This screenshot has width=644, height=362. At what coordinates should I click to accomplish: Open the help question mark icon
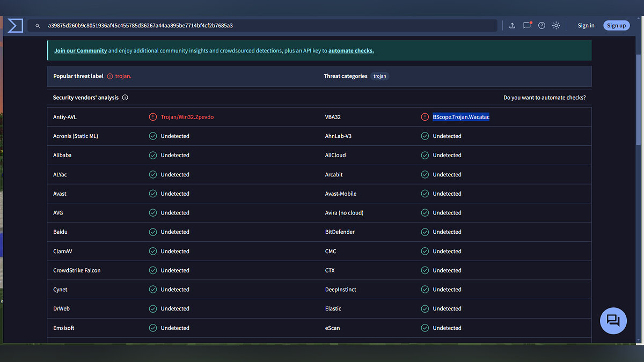tap(541, 26)
